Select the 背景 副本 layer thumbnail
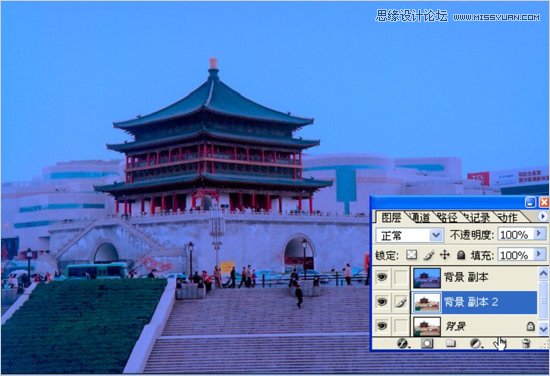The width and height of the screenshot is (550, 376). tap(427, 278)
